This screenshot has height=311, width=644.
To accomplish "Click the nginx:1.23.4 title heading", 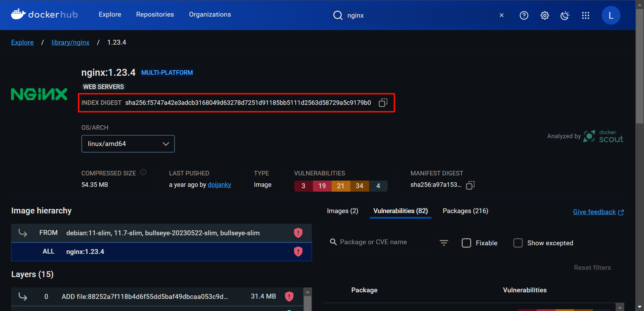I will click(x=108, y=72).
